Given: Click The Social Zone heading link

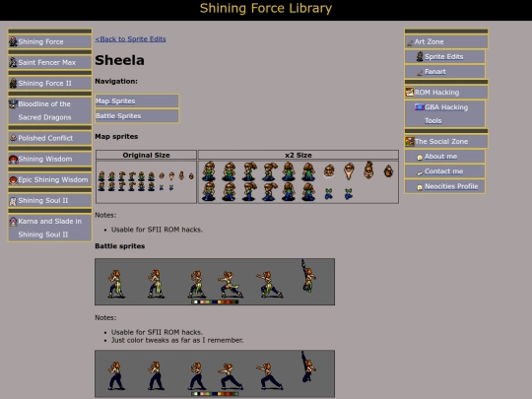Looking at the screenshot, I should (441, 142).
